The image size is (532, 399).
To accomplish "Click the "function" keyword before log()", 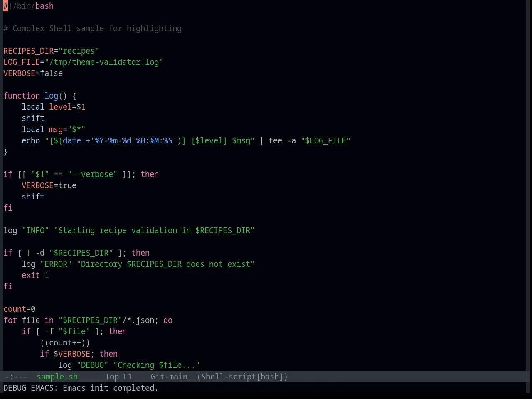I will point(22,96).
